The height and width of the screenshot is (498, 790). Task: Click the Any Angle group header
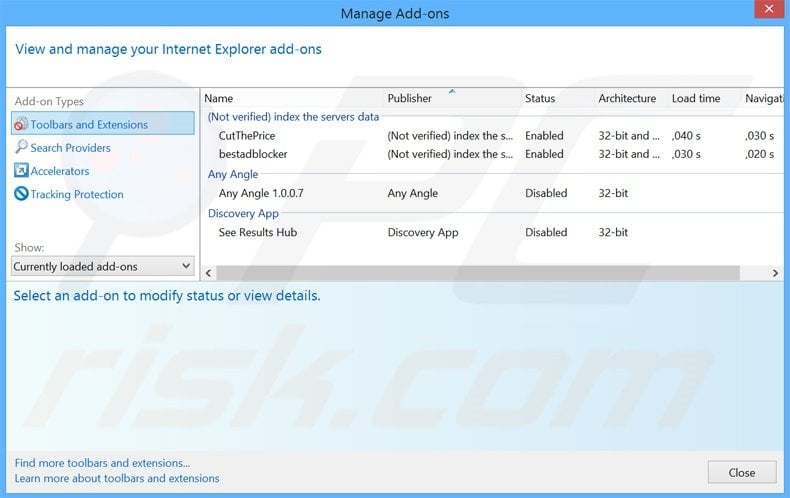pyautogui.click(x=233, y=174)
